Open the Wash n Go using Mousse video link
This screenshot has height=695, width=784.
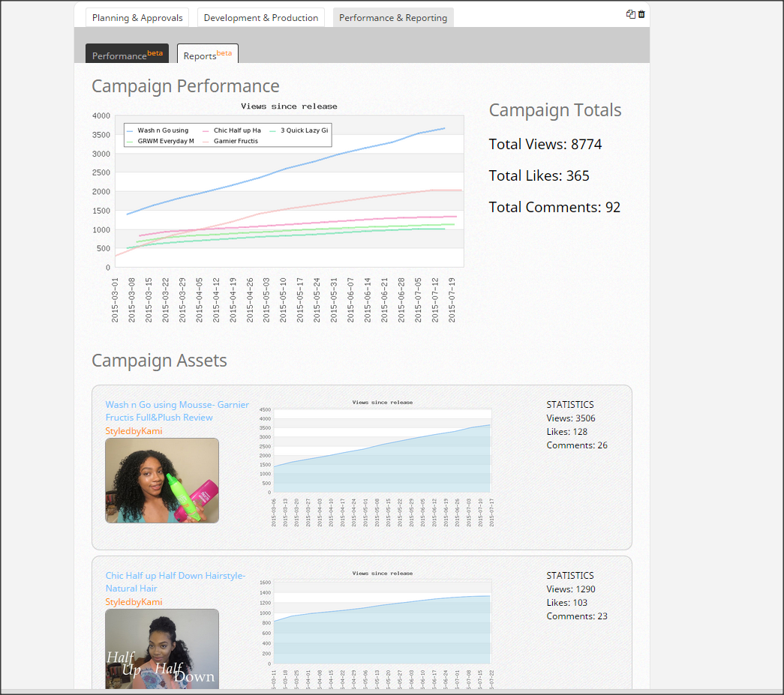(177, 411)
